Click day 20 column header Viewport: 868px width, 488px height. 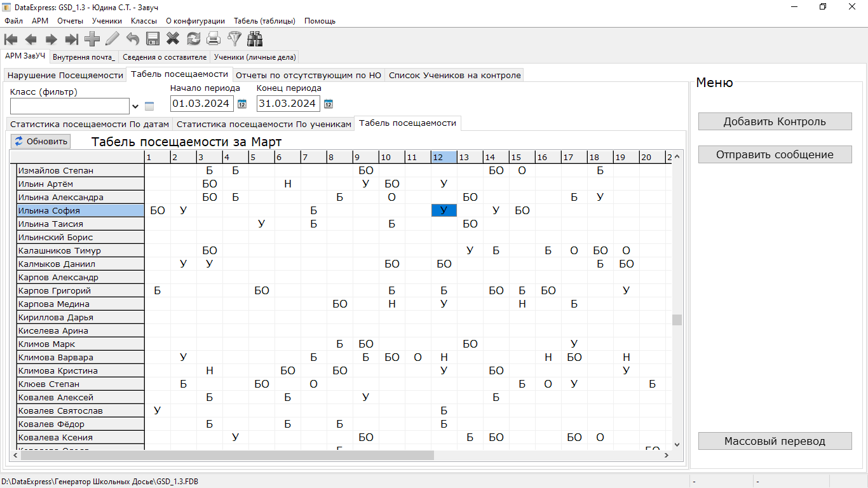[652, 157]
